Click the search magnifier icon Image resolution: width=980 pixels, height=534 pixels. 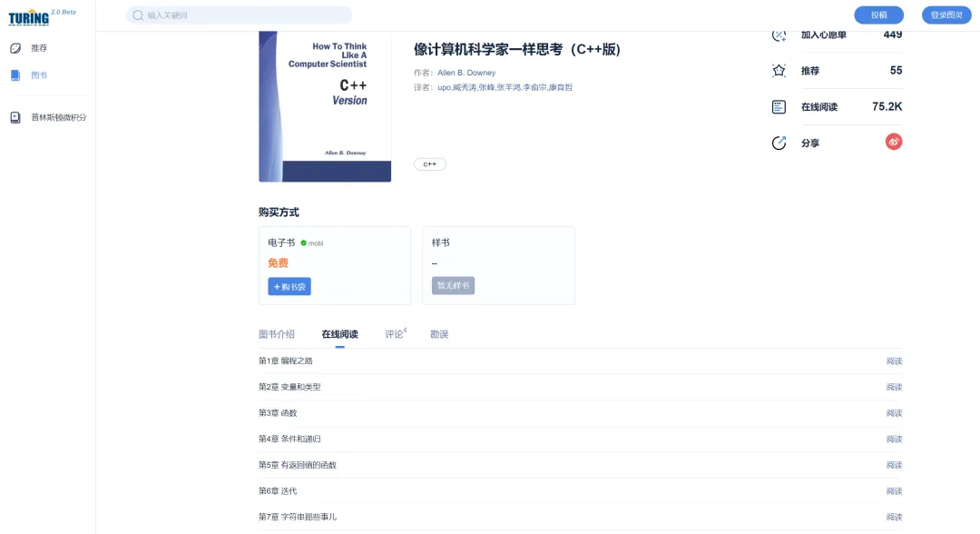coord(138,15)
